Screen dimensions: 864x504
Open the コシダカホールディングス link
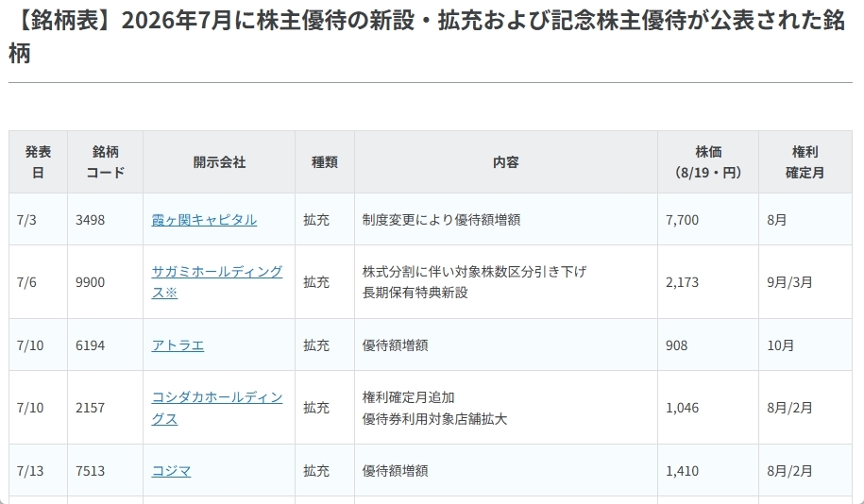point(217,408)
